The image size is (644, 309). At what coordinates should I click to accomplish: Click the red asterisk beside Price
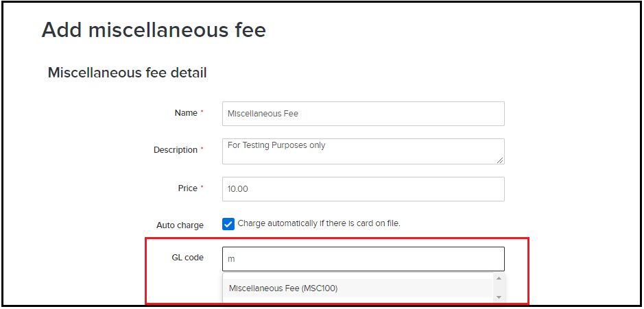click(x=202, y=188)
